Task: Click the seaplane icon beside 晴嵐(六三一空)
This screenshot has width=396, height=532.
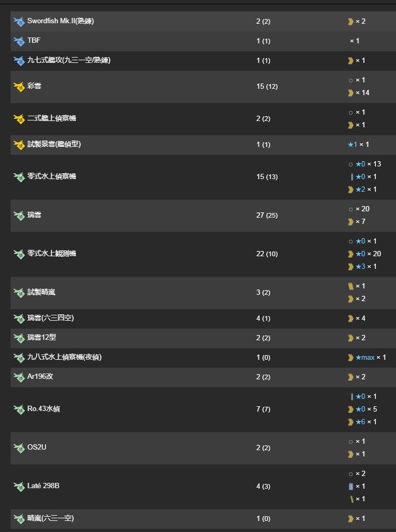Action: (19, 519)
